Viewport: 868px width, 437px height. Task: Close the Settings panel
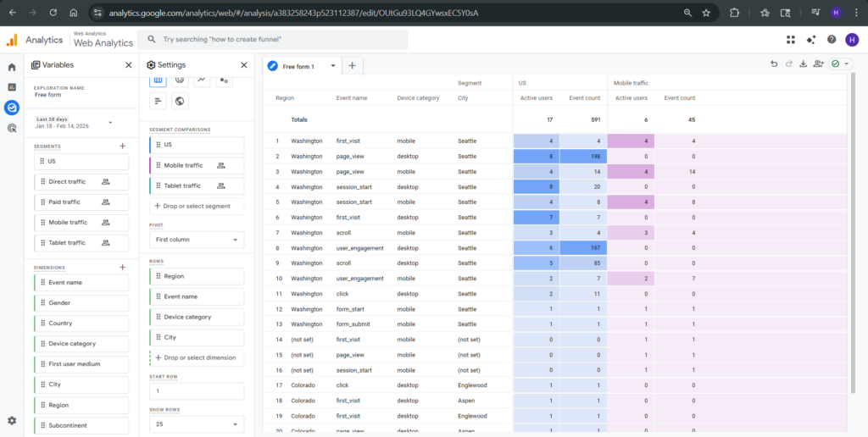click(243, 64)
